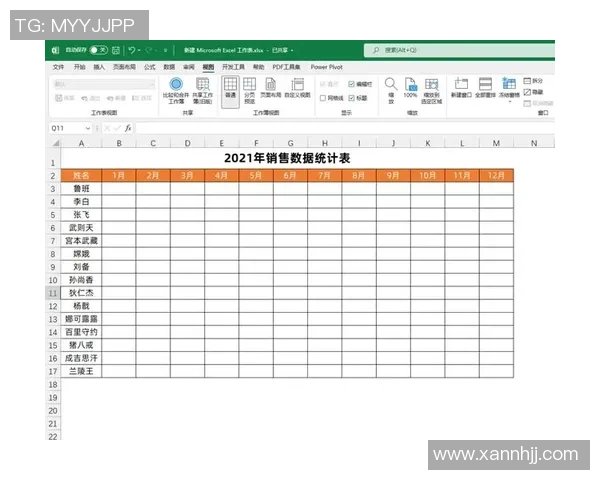The width and height of the screenshot is (600, 480).
Task: Switch to the 插入 (Insert) tab
Action: pos(99,67)
